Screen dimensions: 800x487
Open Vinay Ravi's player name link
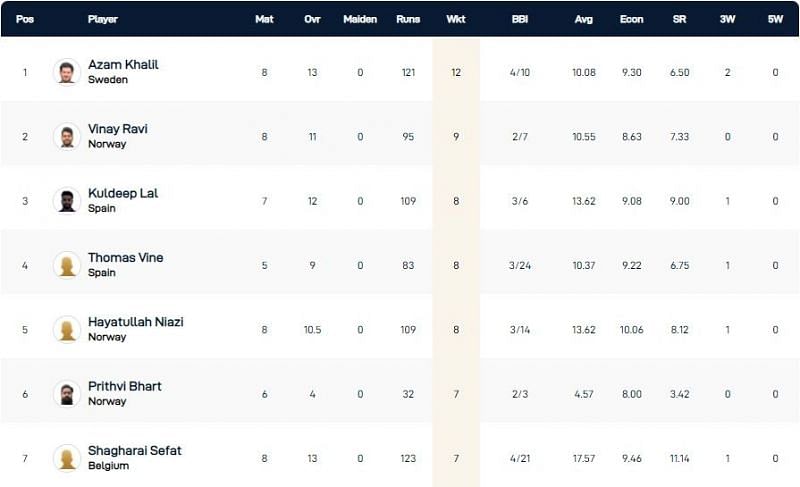(x=118, y=129)
